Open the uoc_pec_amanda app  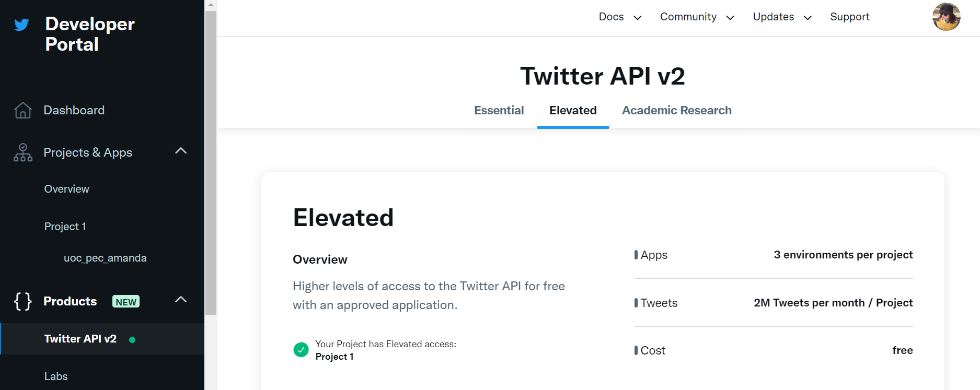[x=105, y=258]
